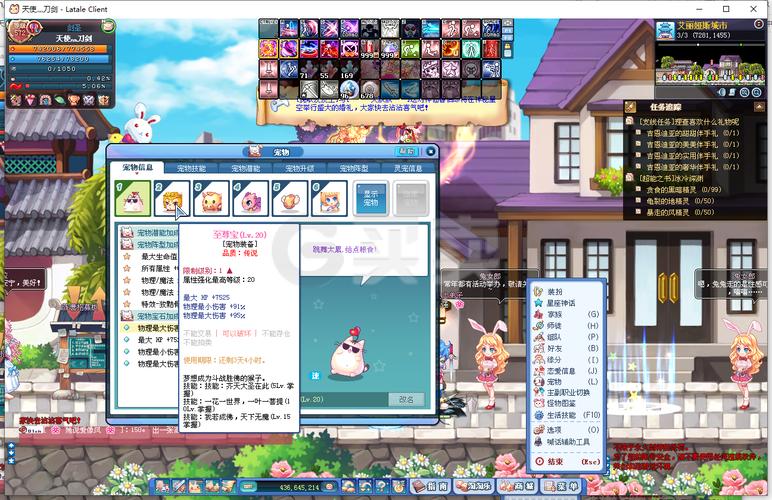Click the 商城 shop button on bottom bar

(x=517, y=486)
